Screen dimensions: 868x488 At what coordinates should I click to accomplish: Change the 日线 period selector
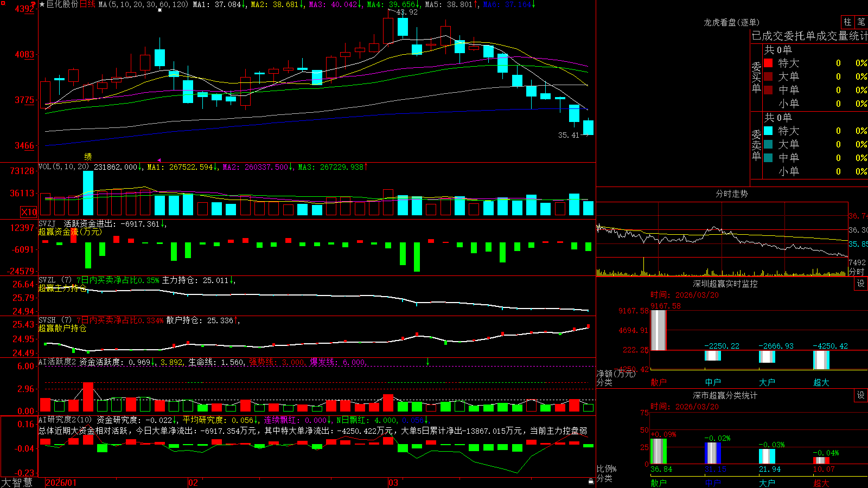click(87, 4)
